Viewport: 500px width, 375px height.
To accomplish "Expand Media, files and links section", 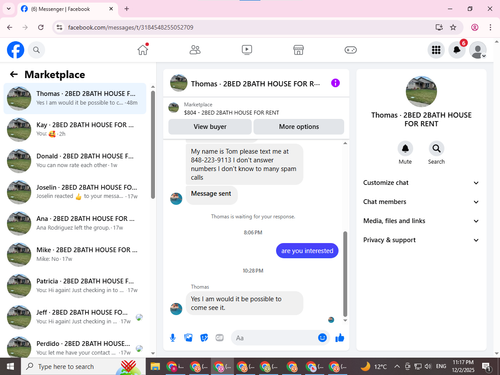I will pyautogui.click(x=421, y=221).
